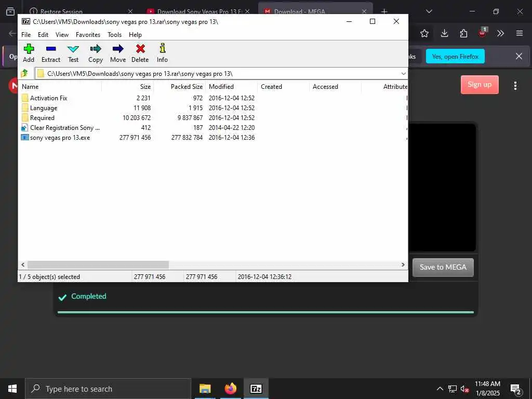Open Firefox hamburger application menu
Viewport: 532px width, 399px height.
[x=519, y=33]
